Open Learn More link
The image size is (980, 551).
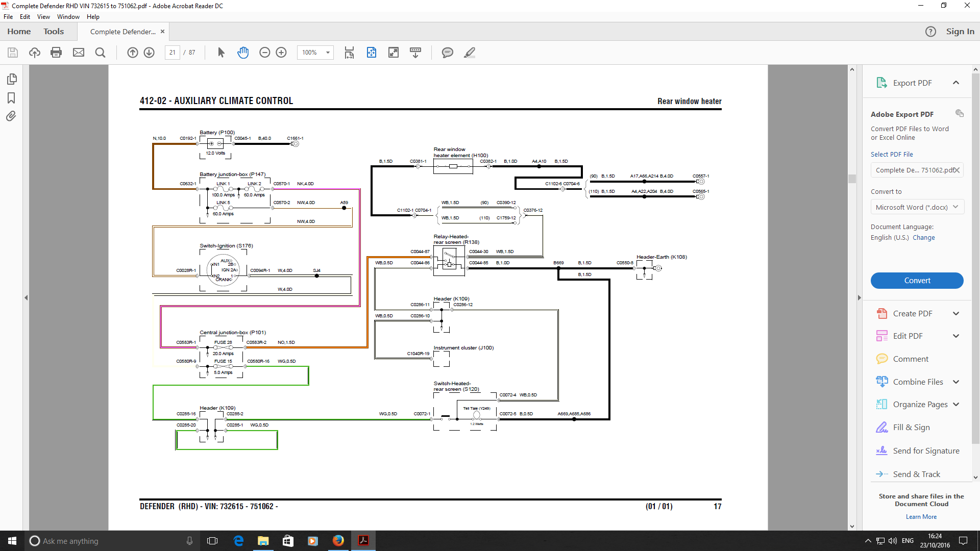[x=921, y=517]
